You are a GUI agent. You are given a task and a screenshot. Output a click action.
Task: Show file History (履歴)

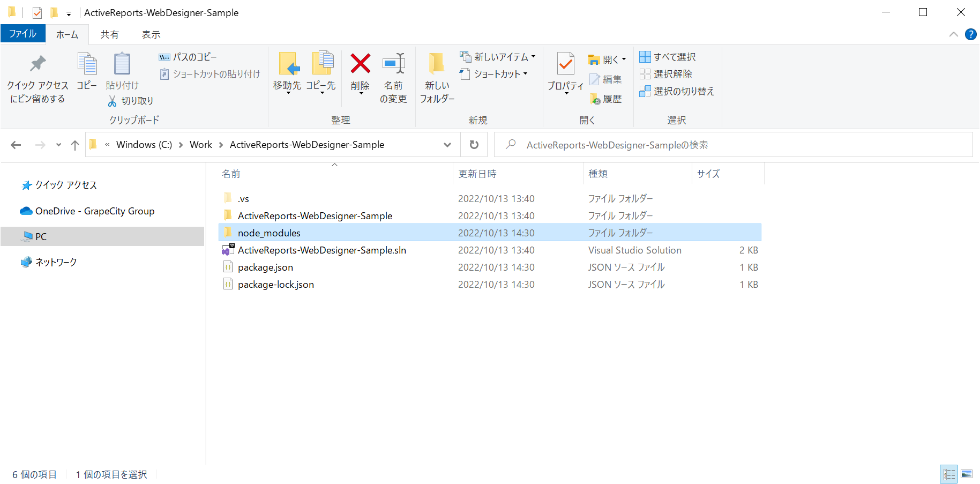tap(605, 99)
